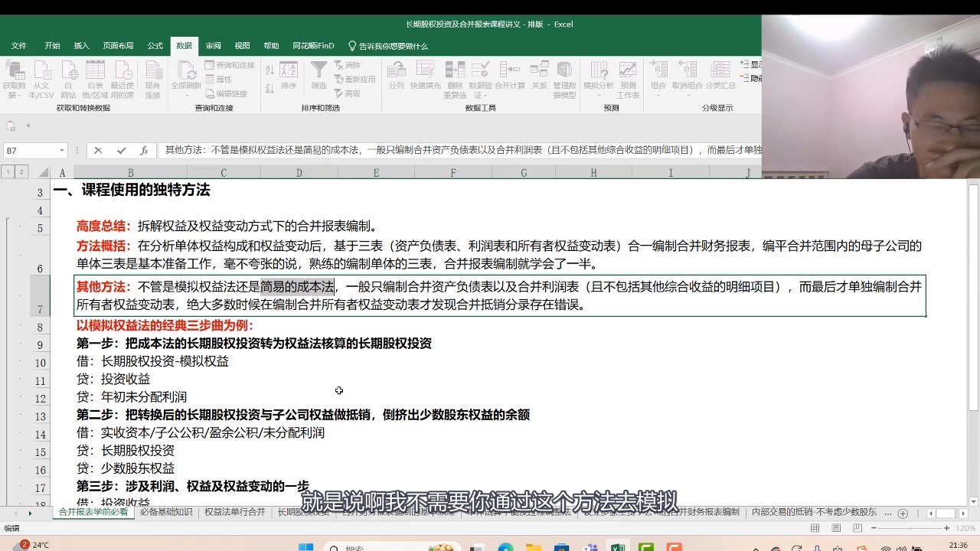This screenshot has width=980, height=551.
Task: Switch to the Insert (插入) tab
Action: (x=81, y=46)
